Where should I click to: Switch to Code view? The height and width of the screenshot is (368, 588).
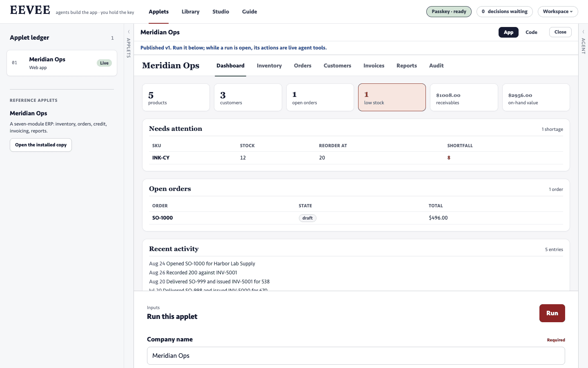(531, 32)
